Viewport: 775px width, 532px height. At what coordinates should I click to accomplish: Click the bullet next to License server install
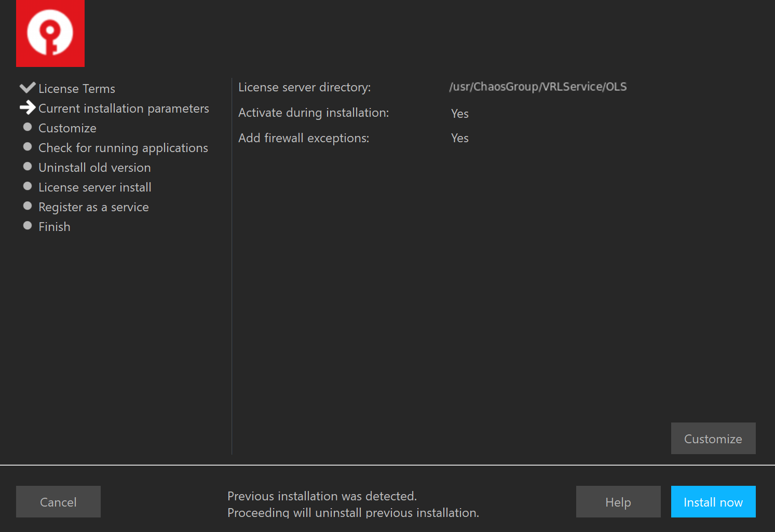click(x=28, y=186)
